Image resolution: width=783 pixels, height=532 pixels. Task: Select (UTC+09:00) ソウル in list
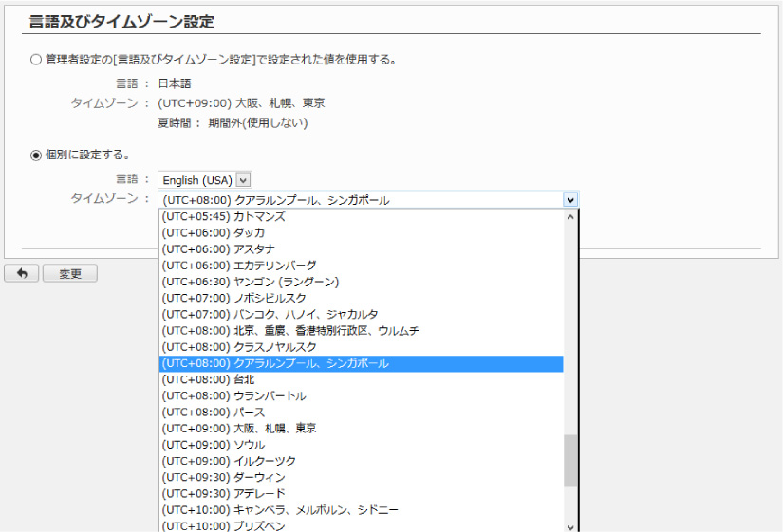[361, 445]
